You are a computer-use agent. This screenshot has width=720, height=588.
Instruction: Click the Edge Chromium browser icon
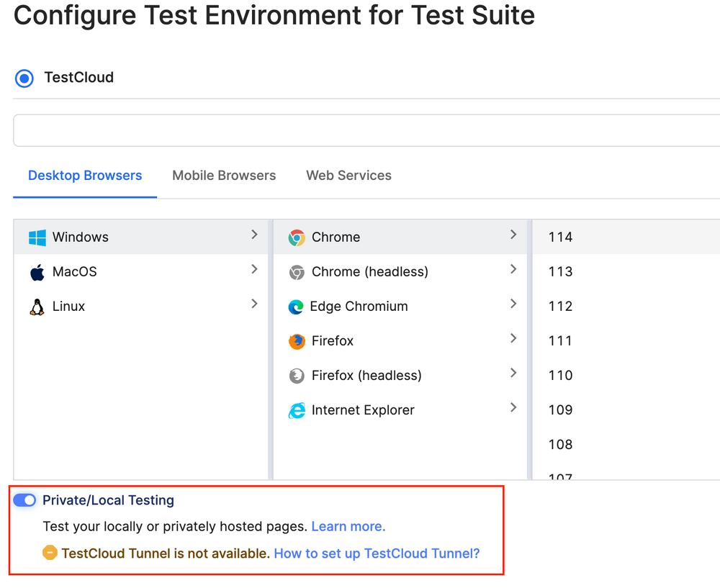pos(297,306)
